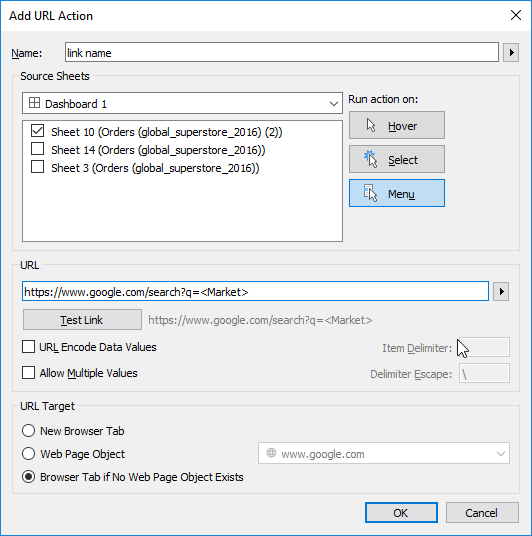
Task: Enable URL Encode Data Values
Action: pyautogui.click(x=28, y=347)
